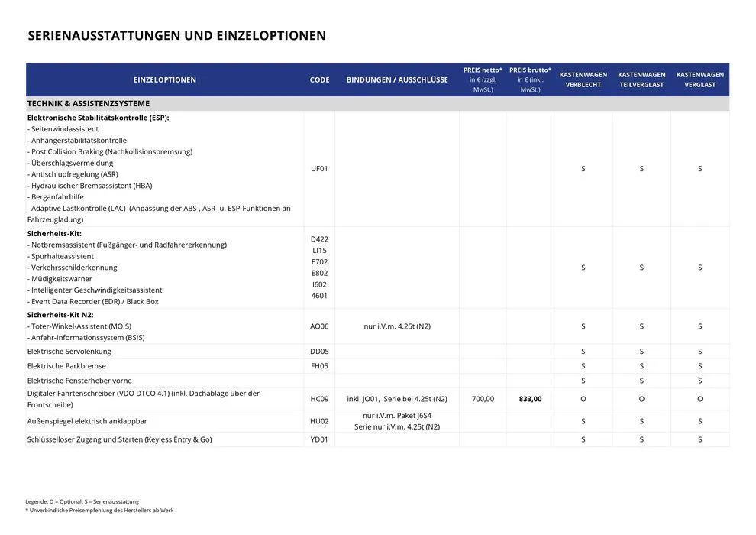Viewport: 756px width, 535px height.
Task: Click the Legende footnote text
Action: [82, 501]
